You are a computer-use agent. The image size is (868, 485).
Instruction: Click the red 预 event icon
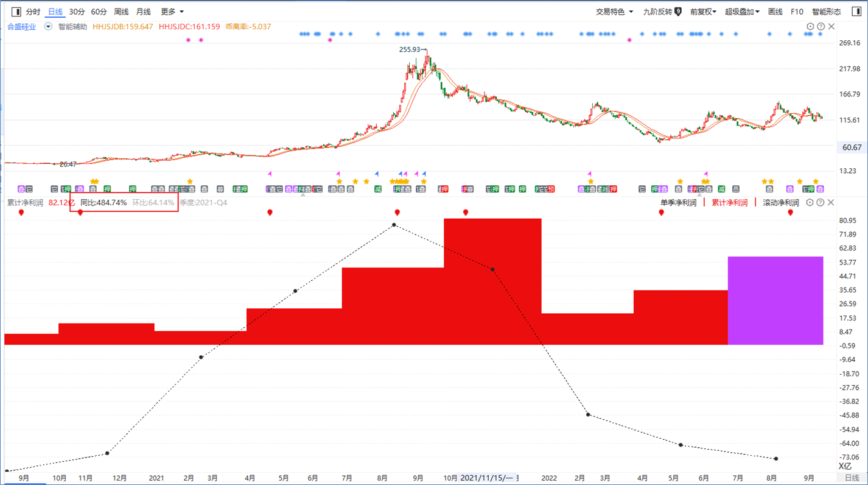click(551, 189)
